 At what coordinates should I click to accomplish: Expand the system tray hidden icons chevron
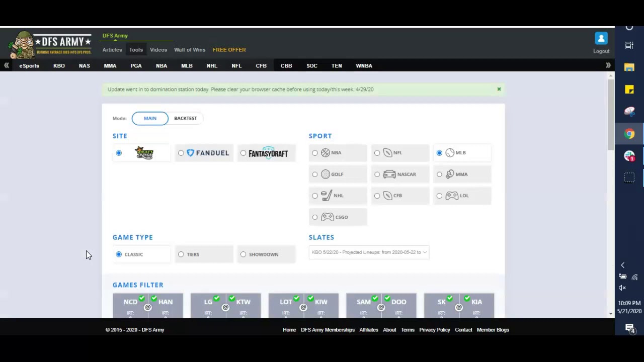point(622,265)
